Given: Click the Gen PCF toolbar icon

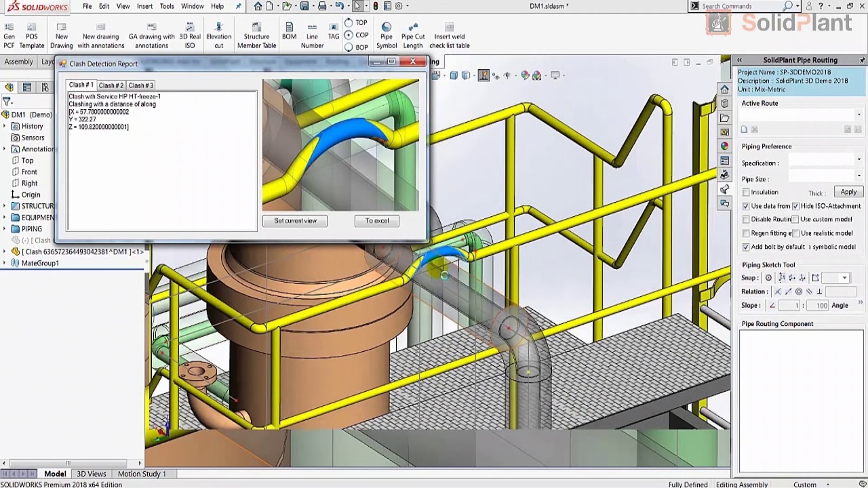Looking at the screenshot, I should pos(9,27).
